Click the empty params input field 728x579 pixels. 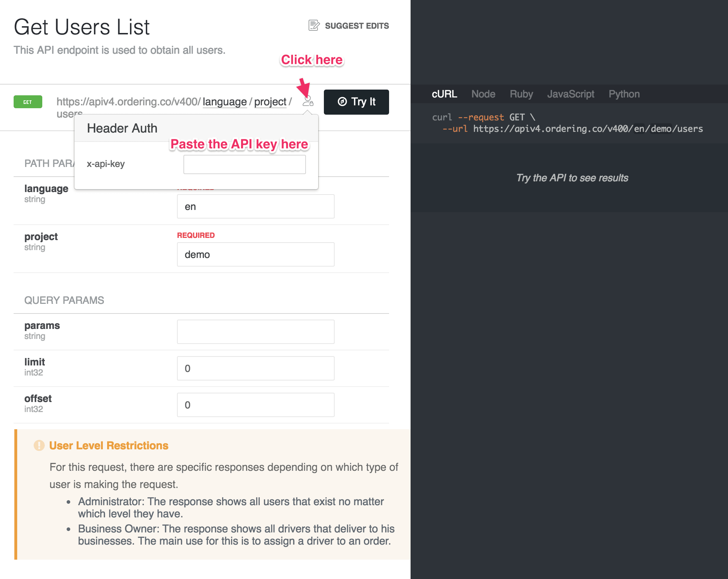tap(255, 332)
